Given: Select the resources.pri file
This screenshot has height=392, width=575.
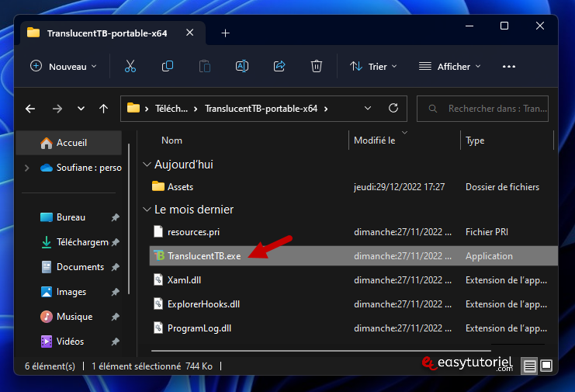Looking at the screenshot, I should click(x=354, y=232).
